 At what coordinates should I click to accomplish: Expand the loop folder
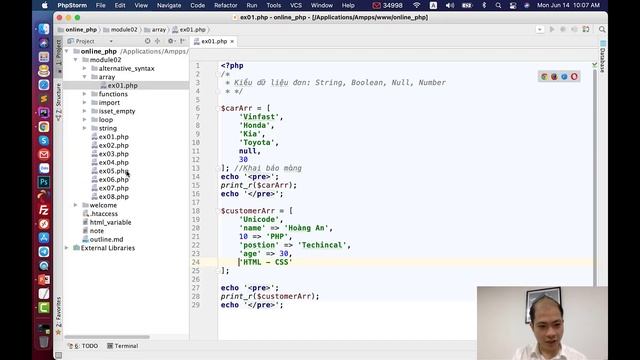coord(84,120)
